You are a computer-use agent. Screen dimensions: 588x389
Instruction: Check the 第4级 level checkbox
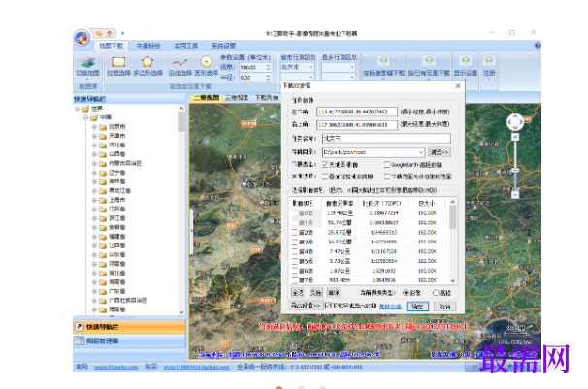(x=295, y=251)
